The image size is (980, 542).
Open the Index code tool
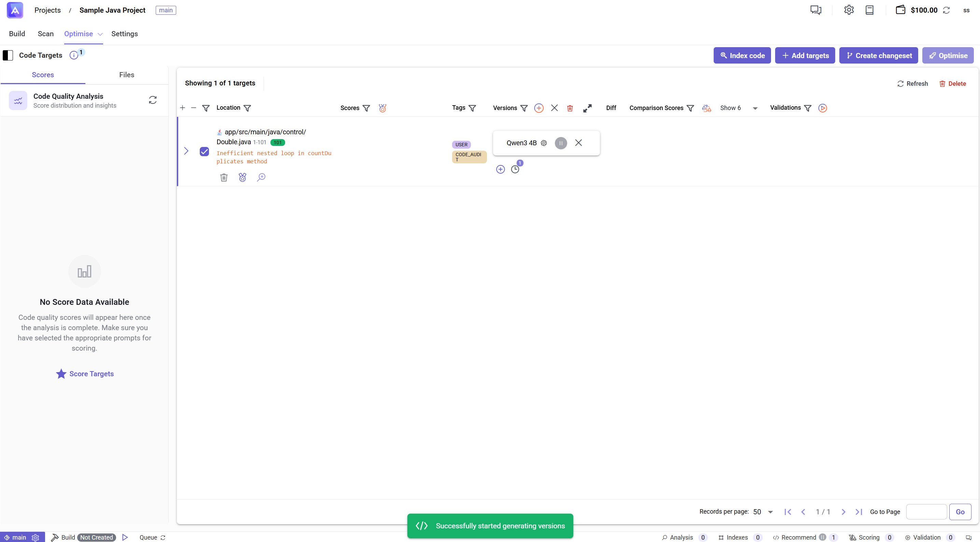point(742,55)
